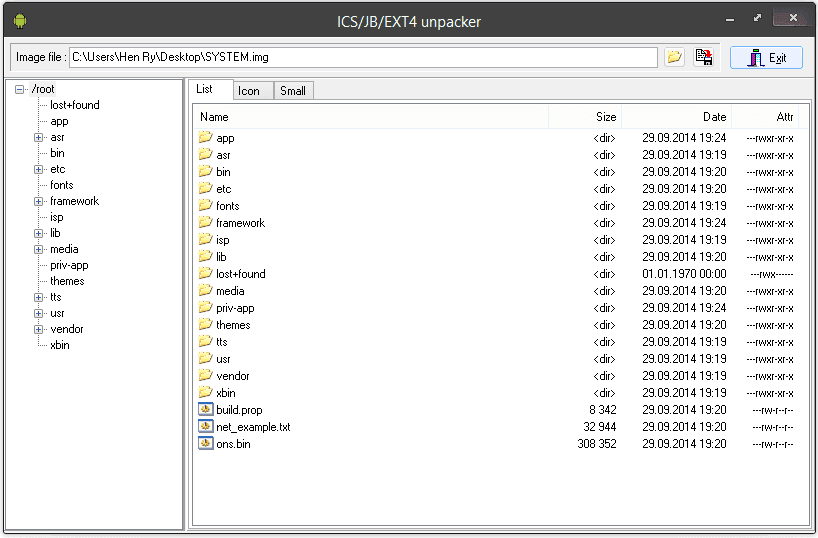The image size is (818, 538).
Task: Click the 308 352 size value
Action: [597, 444]
